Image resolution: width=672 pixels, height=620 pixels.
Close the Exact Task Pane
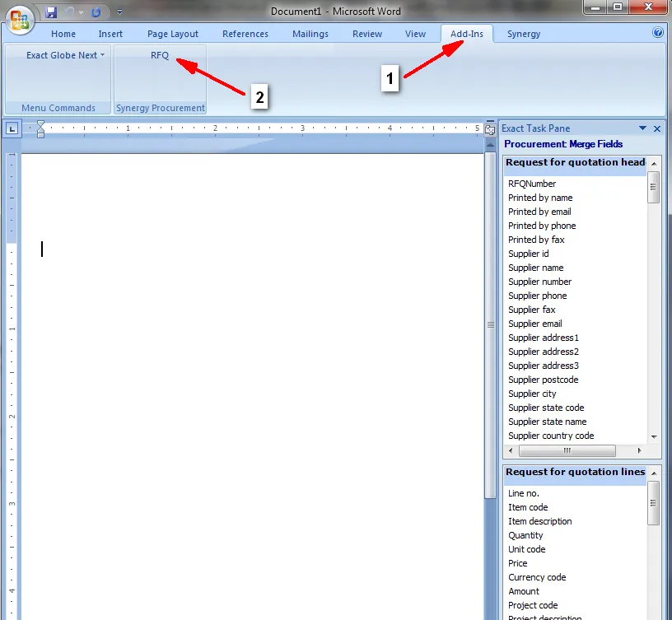[x=657, y=128]
